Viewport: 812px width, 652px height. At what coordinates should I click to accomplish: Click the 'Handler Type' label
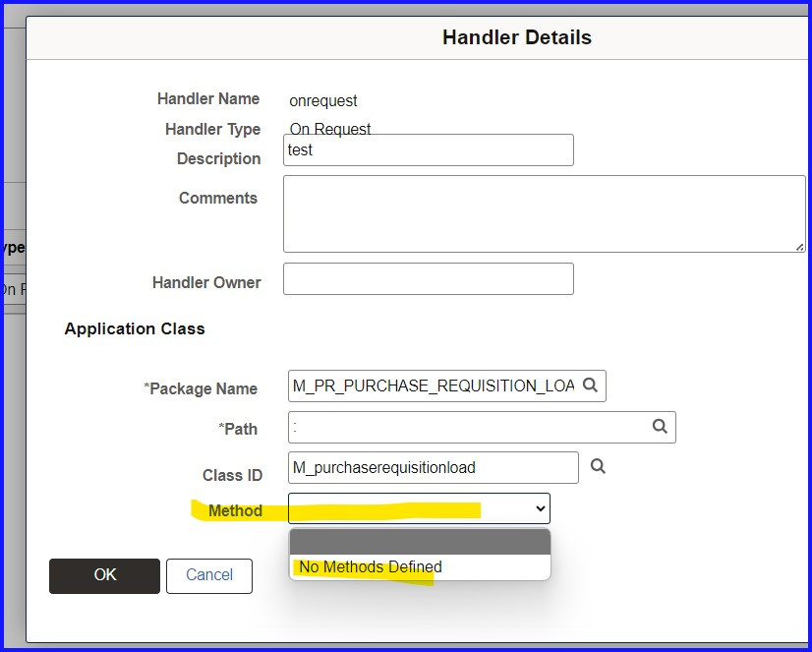coord(213,129)
